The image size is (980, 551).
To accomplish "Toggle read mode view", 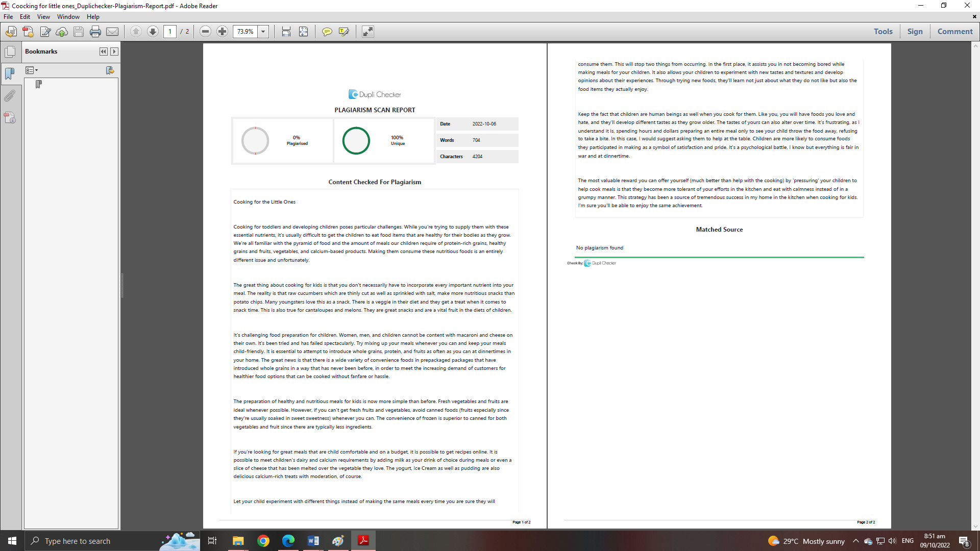I will (x=368, y=32).
